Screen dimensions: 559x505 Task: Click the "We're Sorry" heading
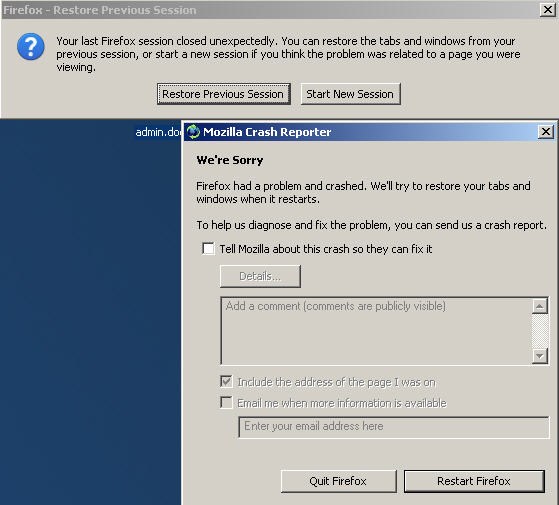pos(230,160)
